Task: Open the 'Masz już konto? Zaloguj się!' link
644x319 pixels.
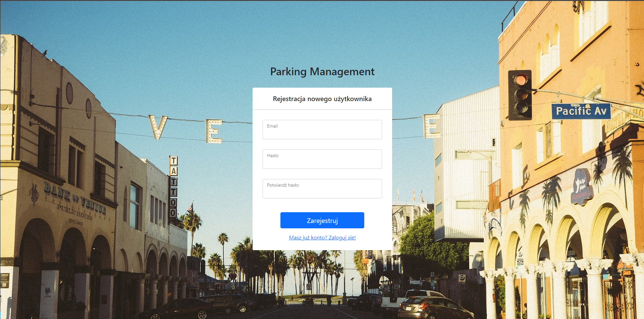Action: pos(322,237)
